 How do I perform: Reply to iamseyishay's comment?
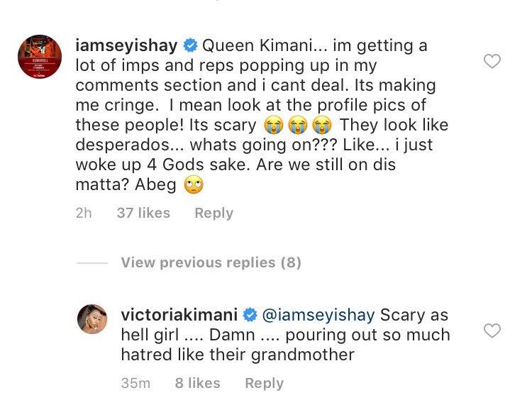[x=214, y=213]
